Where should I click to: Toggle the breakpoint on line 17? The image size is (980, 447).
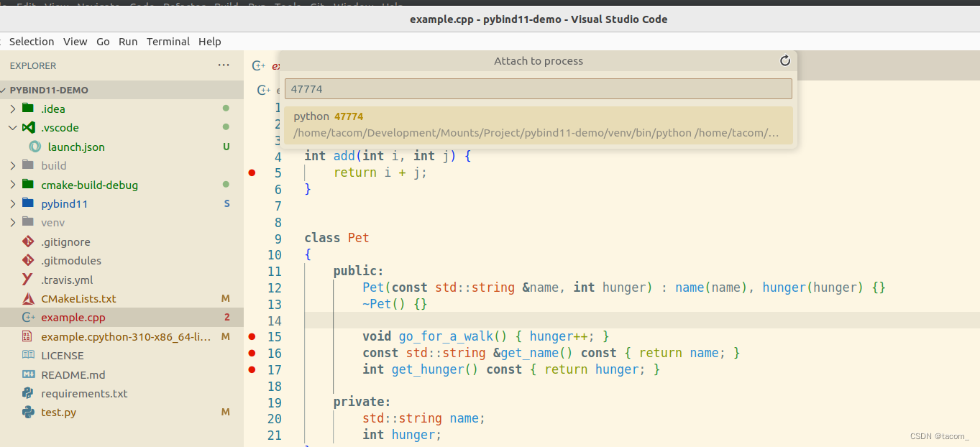(x=252, y=369)
